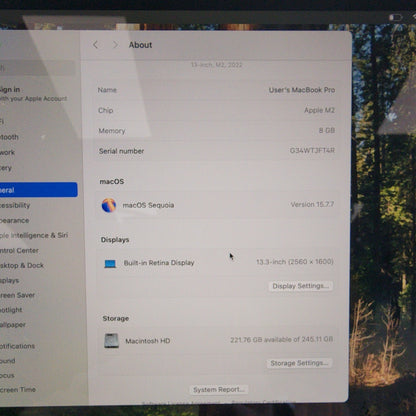Go forward with the right chevron
The image size is (416, 416).
coord(115,45)
